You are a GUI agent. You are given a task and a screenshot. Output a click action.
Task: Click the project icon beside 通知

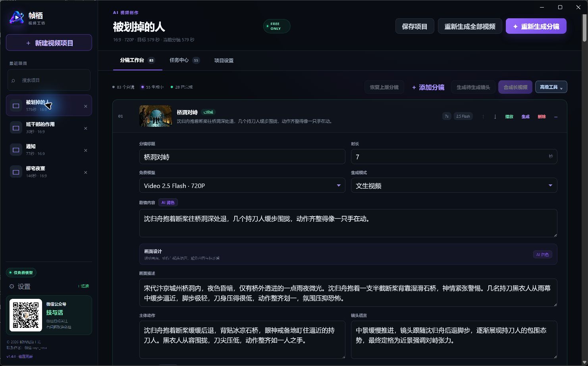point(16,150)
